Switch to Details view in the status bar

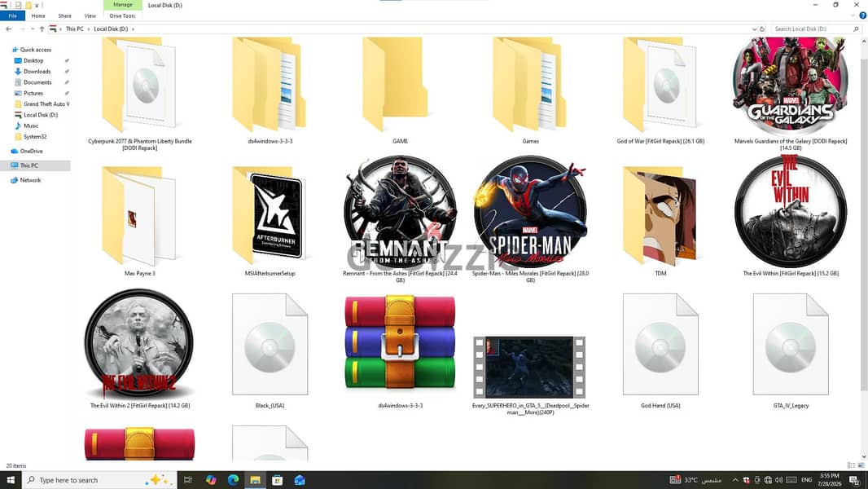[x=852, y=465]
